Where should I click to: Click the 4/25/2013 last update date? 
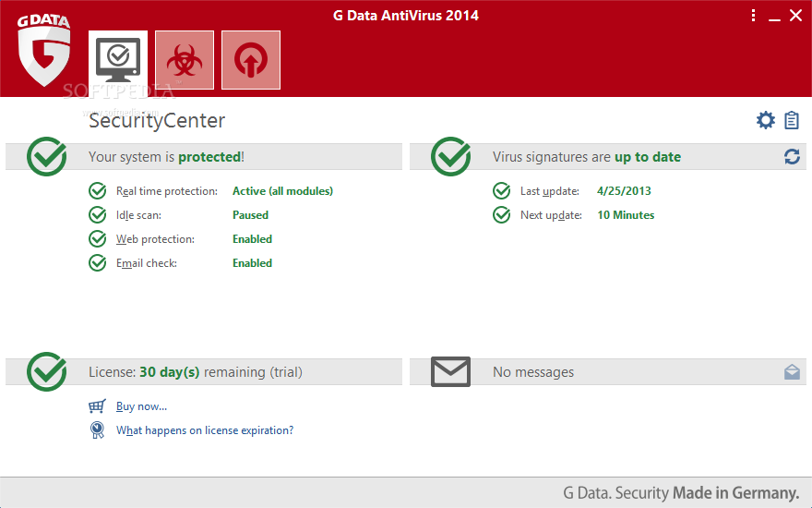[624, 191]
